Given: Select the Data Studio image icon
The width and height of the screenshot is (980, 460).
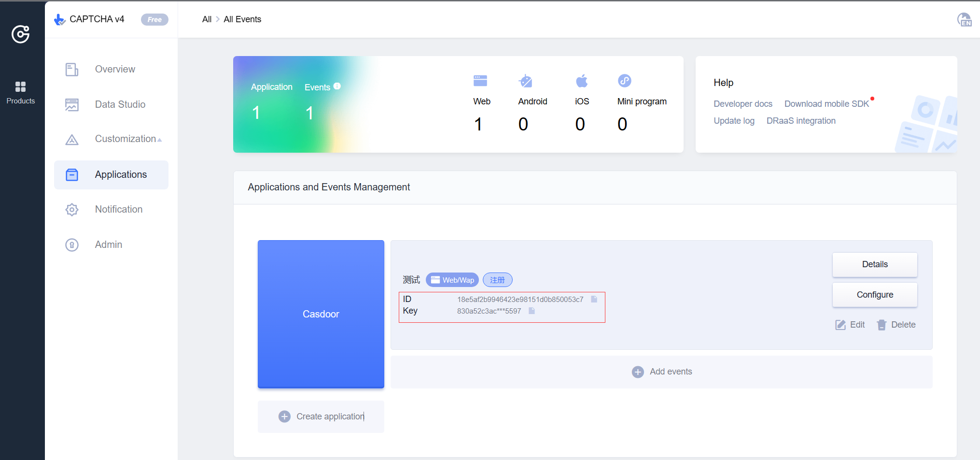Looking at the screenshot, I should [71, 104].
